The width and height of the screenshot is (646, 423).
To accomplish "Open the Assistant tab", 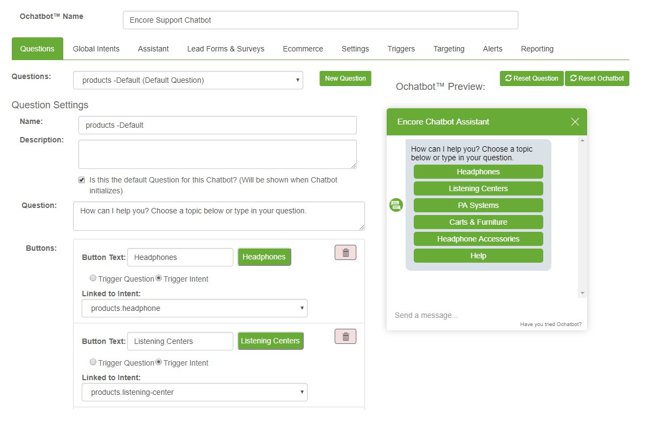I will coord(153,49).
